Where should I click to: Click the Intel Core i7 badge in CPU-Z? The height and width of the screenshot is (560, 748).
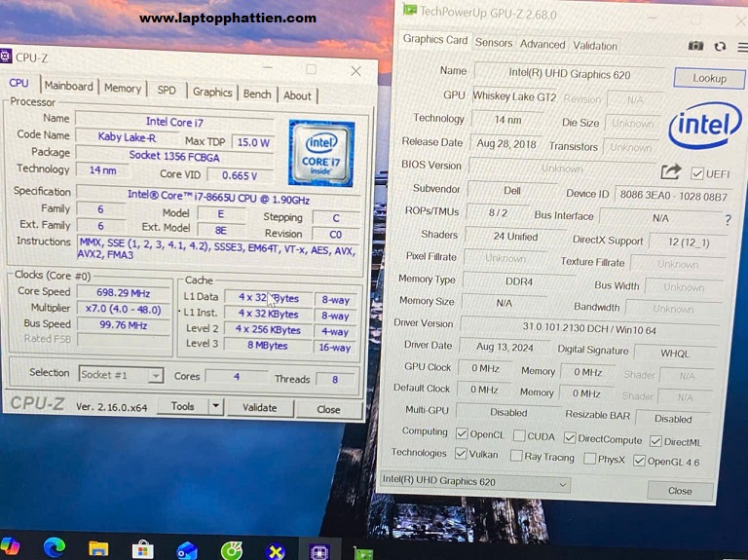click(x=321, y=153)
